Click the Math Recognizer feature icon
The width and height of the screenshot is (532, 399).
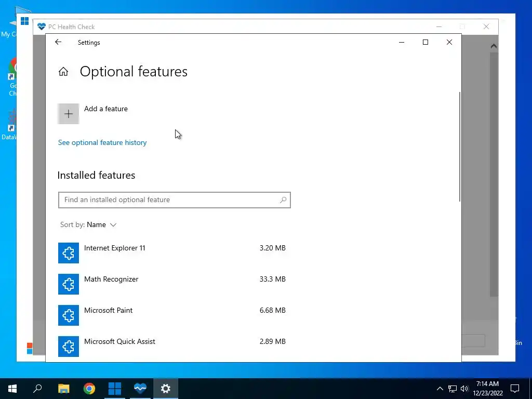pos(69,284)
